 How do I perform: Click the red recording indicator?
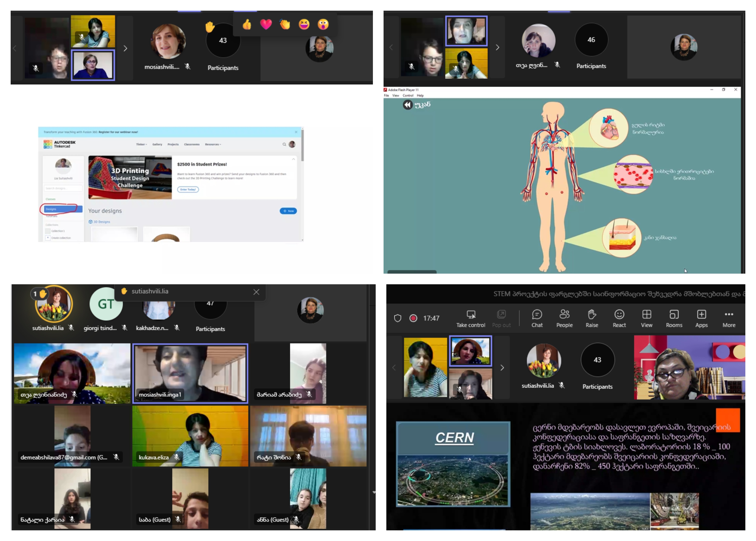point(413,318)
